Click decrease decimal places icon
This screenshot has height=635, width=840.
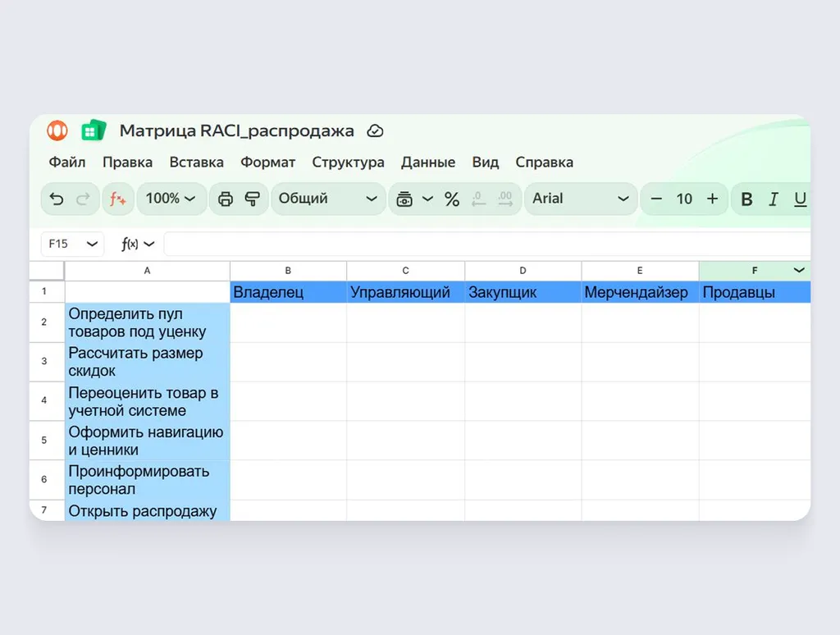(x=478, y=199)
